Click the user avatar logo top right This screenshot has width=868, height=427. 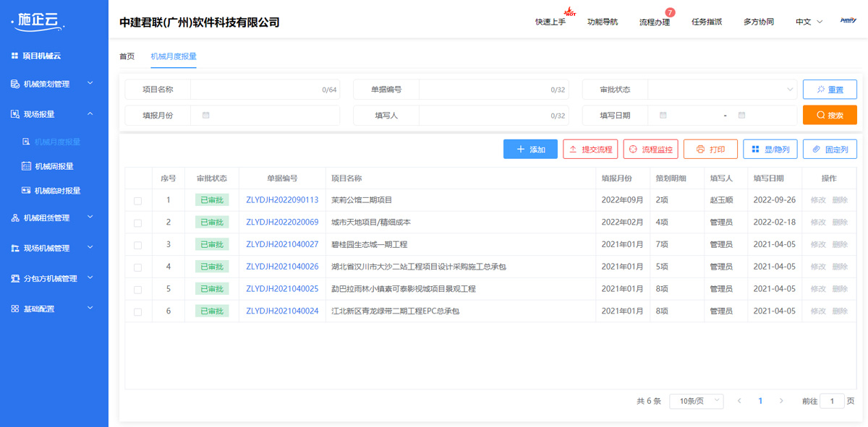(x=848, y=21)
